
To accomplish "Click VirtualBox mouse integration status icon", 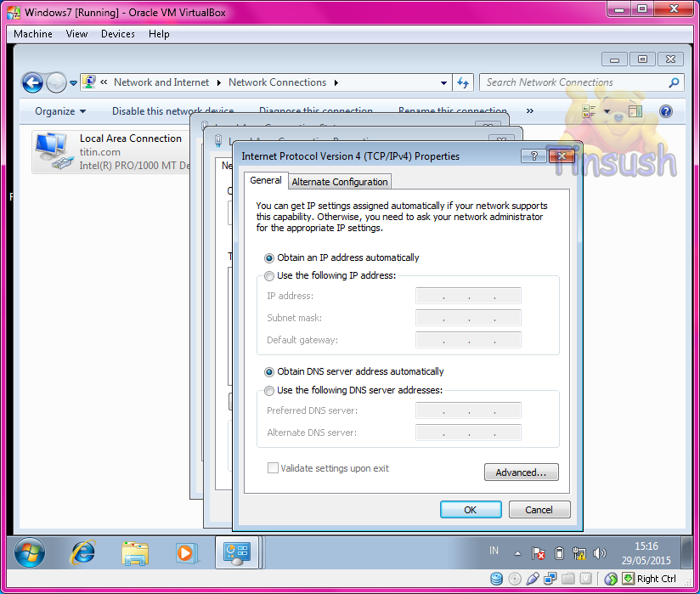I will 611,580.
